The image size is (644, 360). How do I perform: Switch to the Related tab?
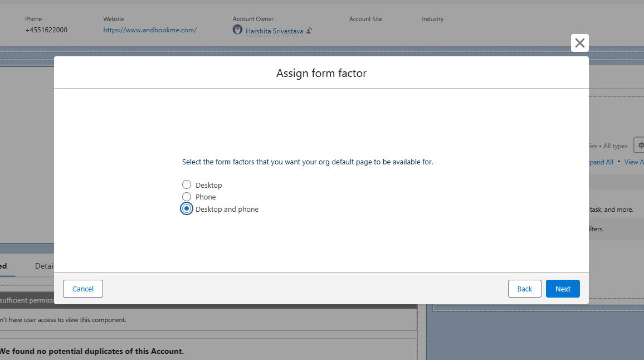(x=4, y=266)
